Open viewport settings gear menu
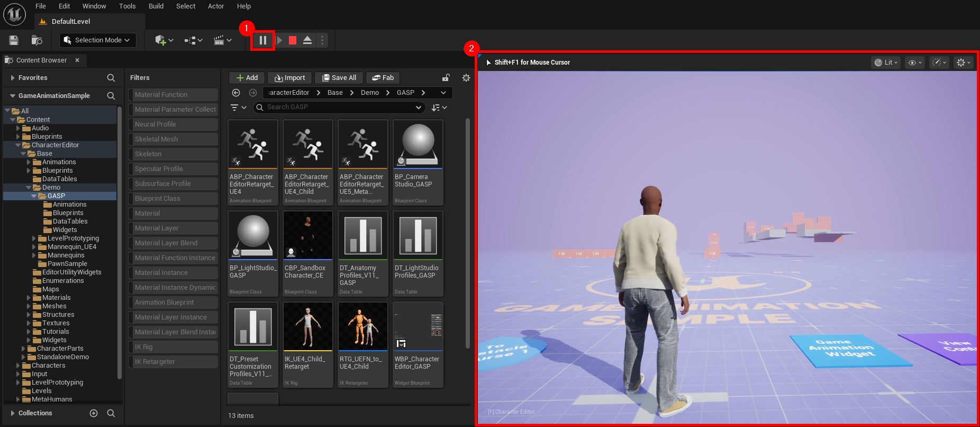The width and height of the screenshot is (980, 427). point(964,63)
